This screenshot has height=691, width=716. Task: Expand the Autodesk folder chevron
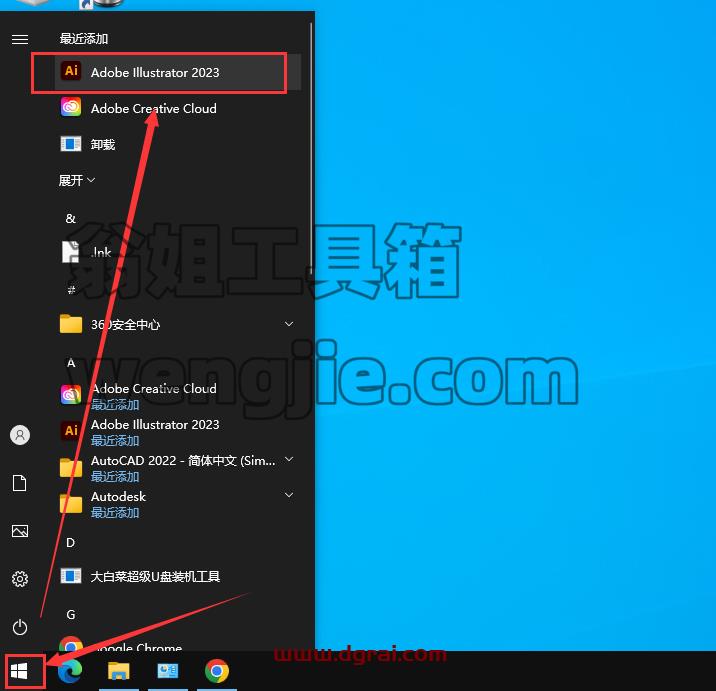click(289, 495)
